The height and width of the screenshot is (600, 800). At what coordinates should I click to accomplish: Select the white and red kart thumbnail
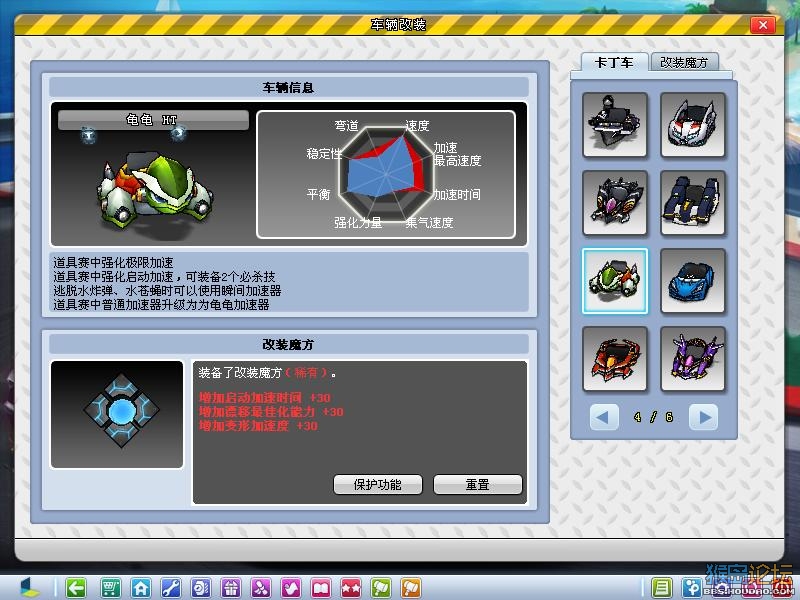pos(693,125)
